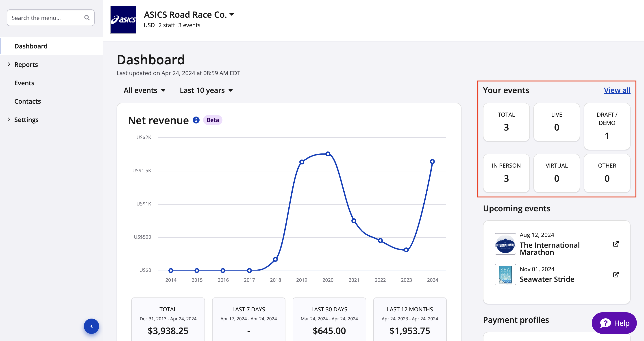644x341 pixels.
Task: Open the Last 10 years dropdown
Action: pyautogui.click(x=206, y=90)
